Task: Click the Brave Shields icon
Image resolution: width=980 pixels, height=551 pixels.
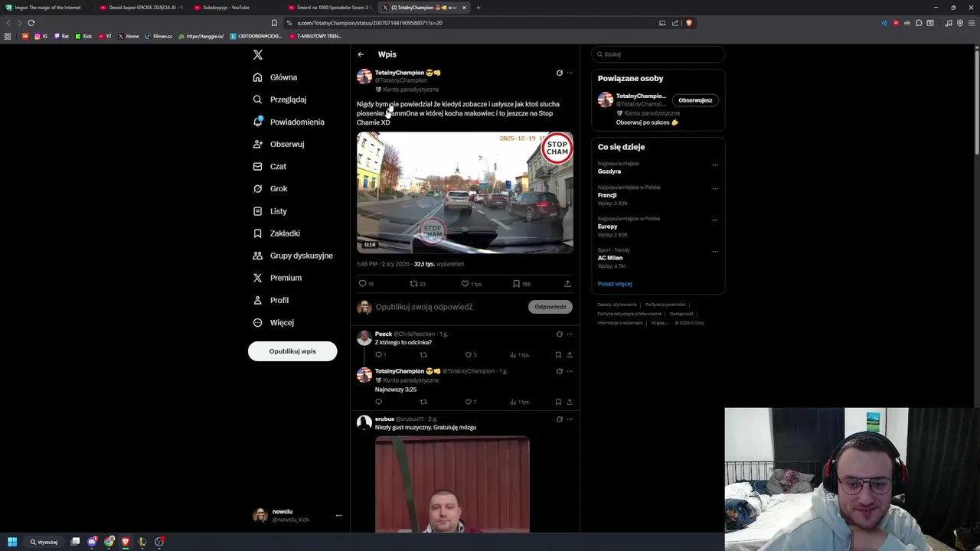Action: pos(689,23)
